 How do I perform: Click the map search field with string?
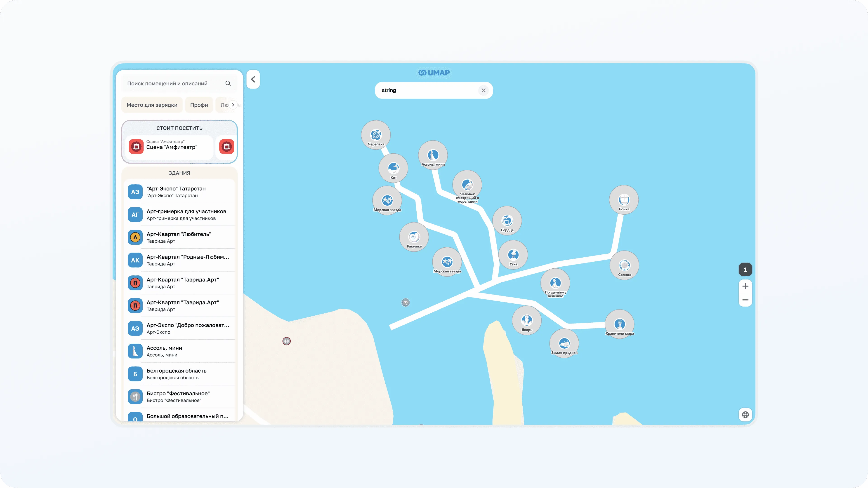(434, 90)
